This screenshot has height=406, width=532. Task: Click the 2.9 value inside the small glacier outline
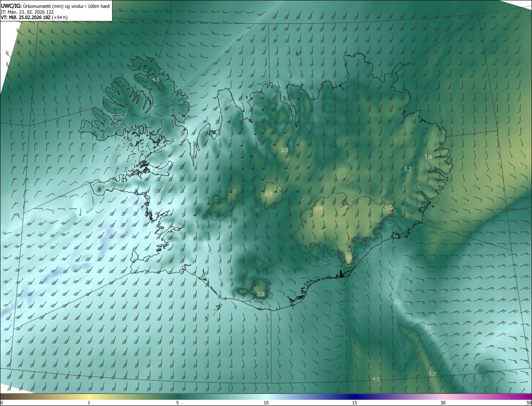tap(268, 194)
